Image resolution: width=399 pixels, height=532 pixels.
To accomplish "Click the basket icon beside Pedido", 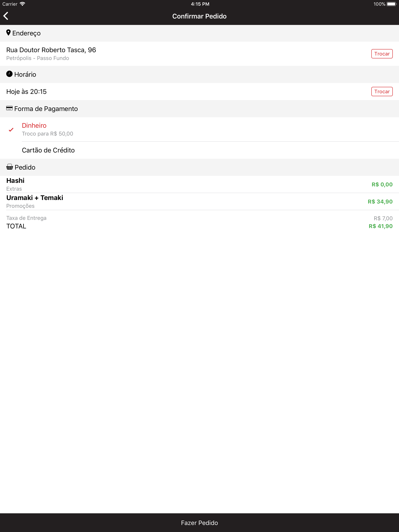I will (10, 167).
